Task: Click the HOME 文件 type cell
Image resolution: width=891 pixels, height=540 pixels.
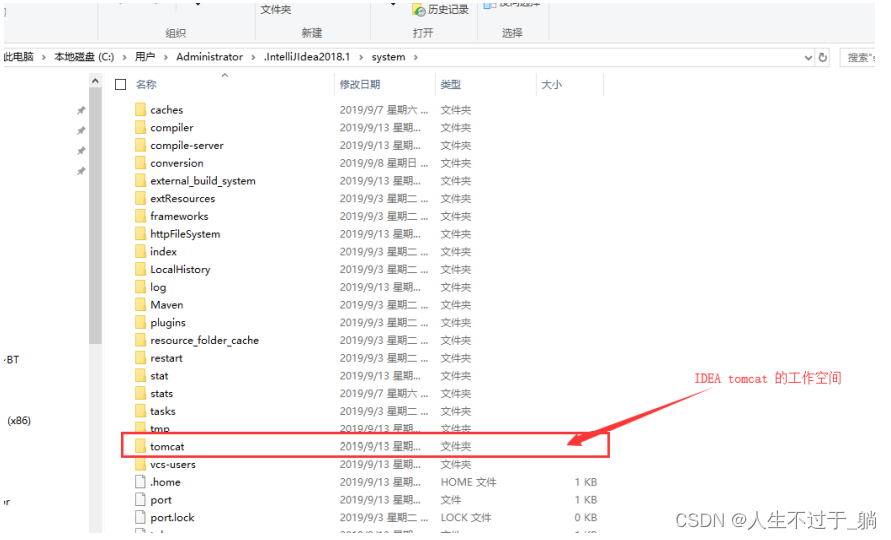Action: pyautogui.click(x=468, y=482)
